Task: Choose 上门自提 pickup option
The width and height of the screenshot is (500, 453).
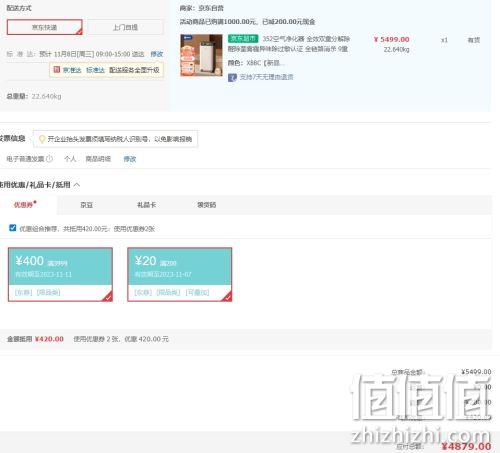Action: 125,27
